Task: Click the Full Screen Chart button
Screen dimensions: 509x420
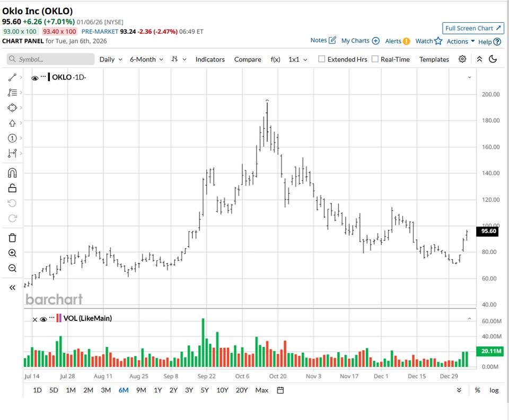Action: click(x=473, y=28)
